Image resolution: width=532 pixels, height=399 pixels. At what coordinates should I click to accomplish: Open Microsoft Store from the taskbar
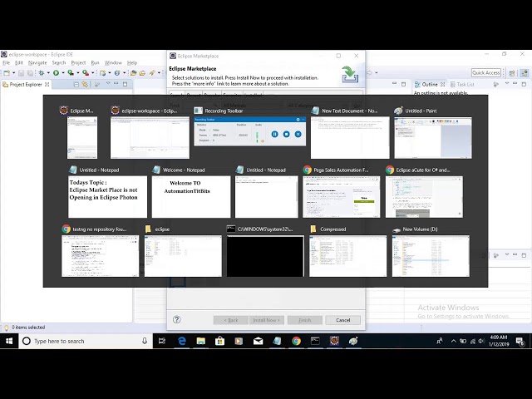(x=219, y=341)
